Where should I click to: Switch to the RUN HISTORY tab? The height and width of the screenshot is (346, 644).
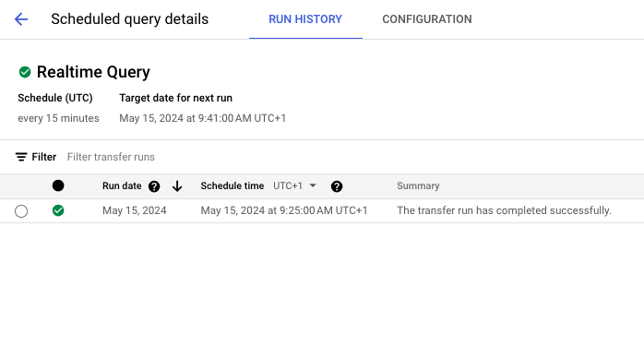[305, 19]
